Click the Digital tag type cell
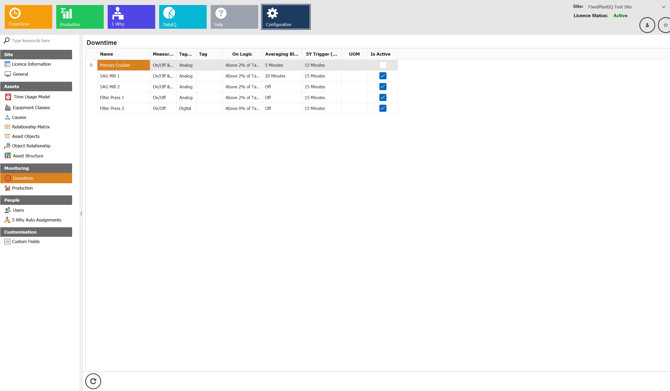 tap(186, 109)
